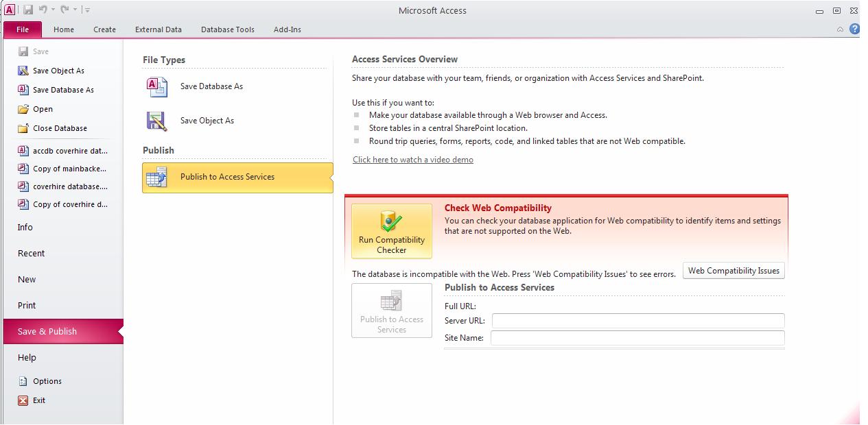Viewport: 868px width, 425px height.
Task: Switch to the Home tab
Action: [64, 29]
